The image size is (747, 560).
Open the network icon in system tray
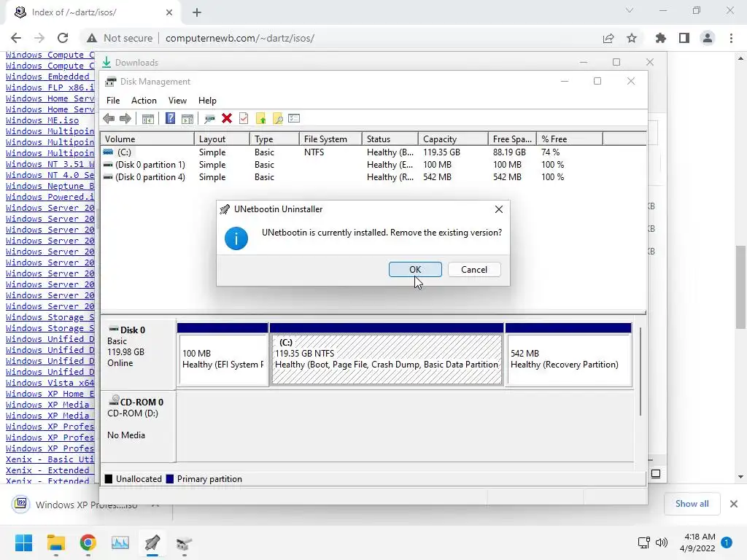point(643,542)
